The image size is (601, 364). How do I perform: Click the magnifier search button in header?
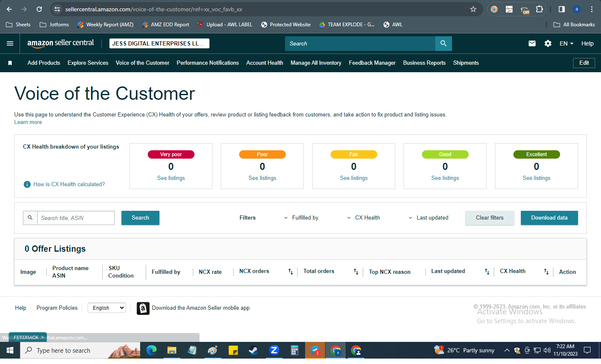point(443,43)
